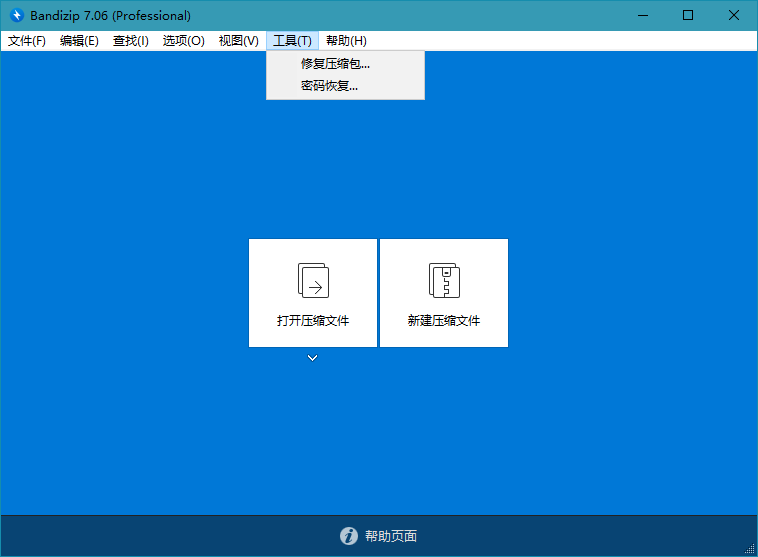Expand the chevron below 打开压缩文件

click(313, 358)
